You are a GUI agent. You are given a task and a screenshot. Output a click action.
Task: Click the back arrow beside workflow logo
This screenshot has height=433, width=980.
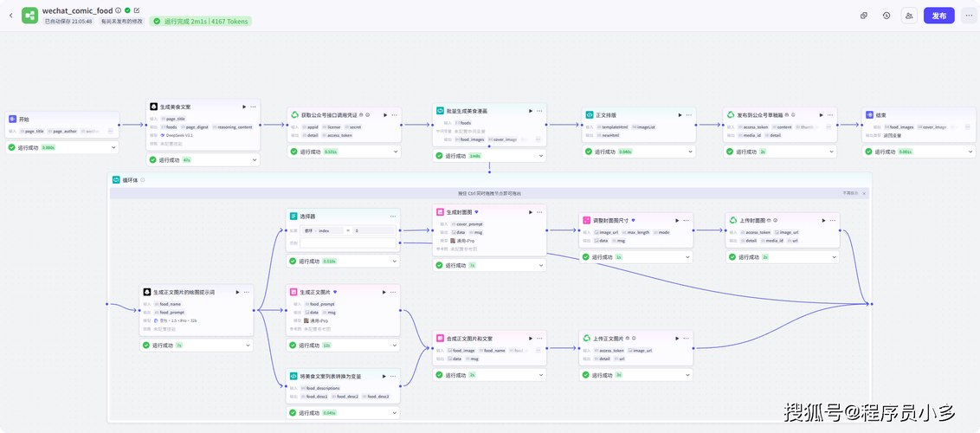pyautogui.click(x=10, y=16)
